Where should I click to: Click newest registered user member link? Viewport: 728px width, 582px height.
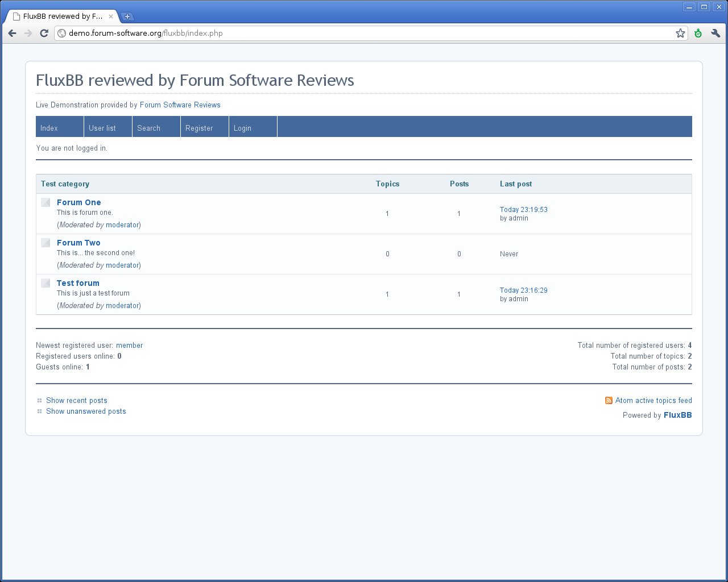(x=129, y=346)
